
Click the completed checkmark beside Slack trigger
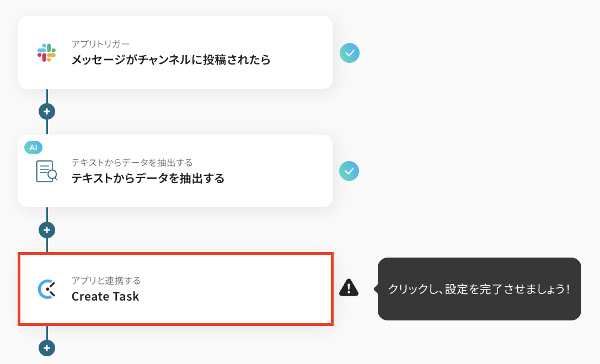(349, 53)
